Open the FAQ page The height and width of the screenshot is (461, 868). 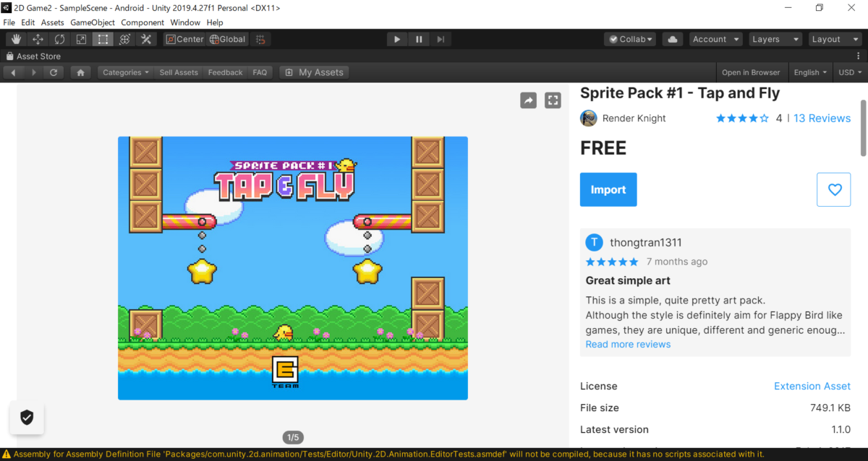coord(260,72)
